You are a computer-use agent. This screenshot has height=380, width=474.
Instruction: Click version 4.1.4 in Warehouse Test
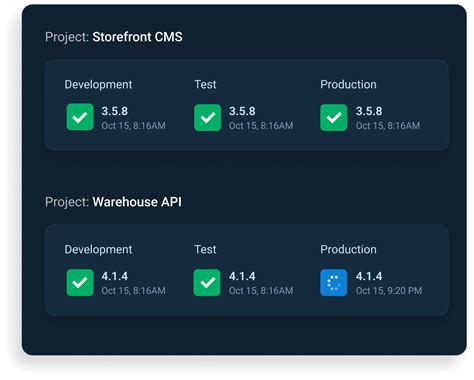(x=242, y=276)
